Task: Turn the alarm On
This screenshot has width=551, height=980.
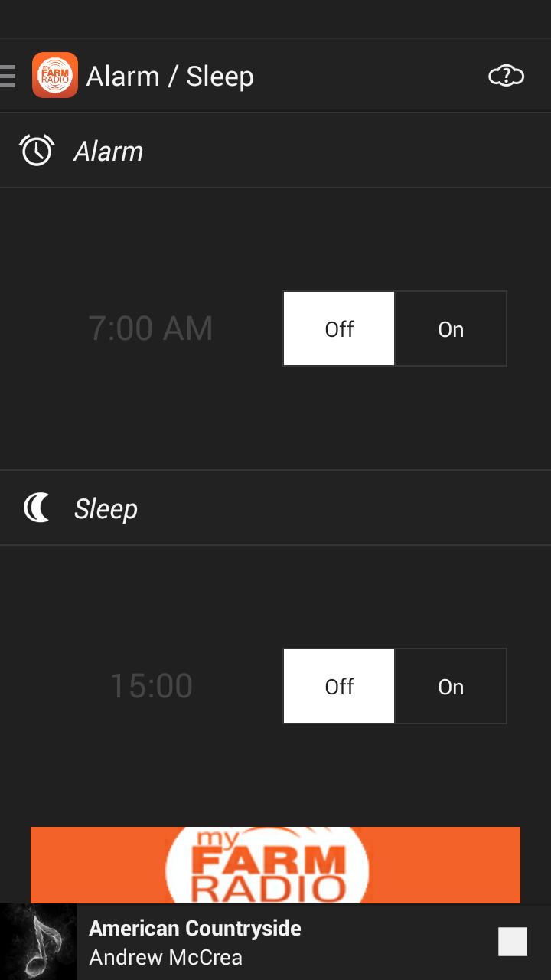Action: click(x=451, y=328)
